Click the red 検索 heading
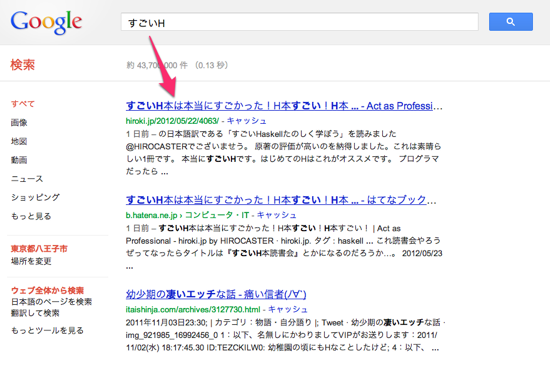This screenshot has width=550, height=365. 22,65
